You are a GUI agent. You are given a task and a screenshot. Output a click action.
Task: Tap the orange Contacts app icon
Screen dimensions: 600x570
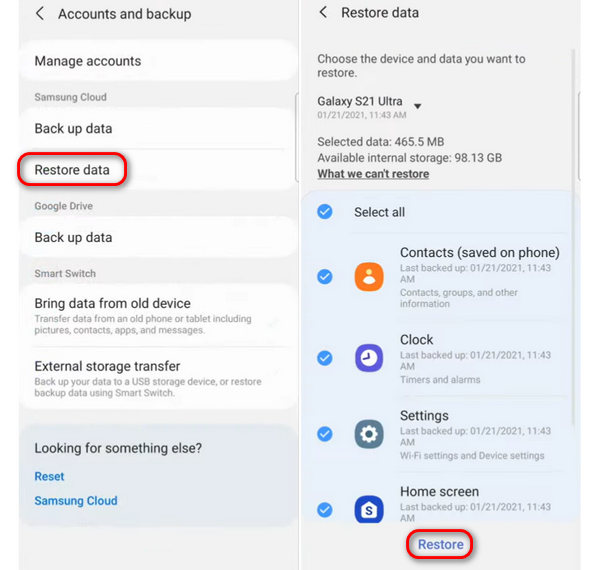click(369, 277)
